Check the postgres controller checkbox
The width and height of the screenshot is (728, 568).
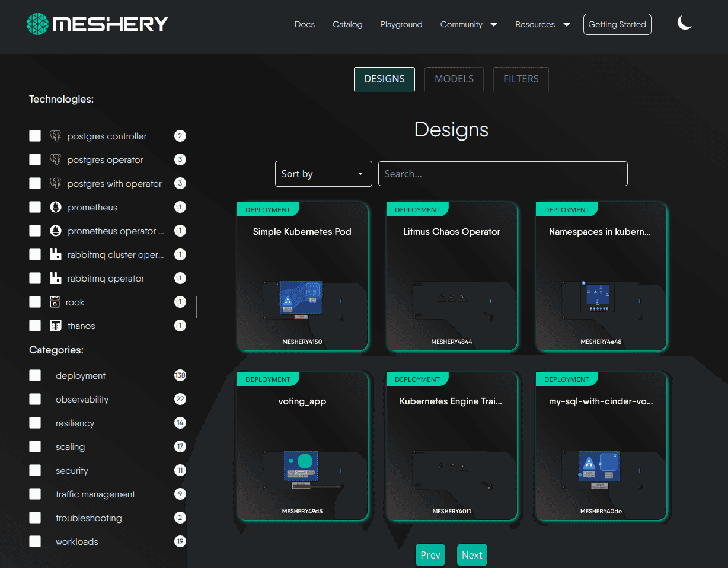pos(35,136)
